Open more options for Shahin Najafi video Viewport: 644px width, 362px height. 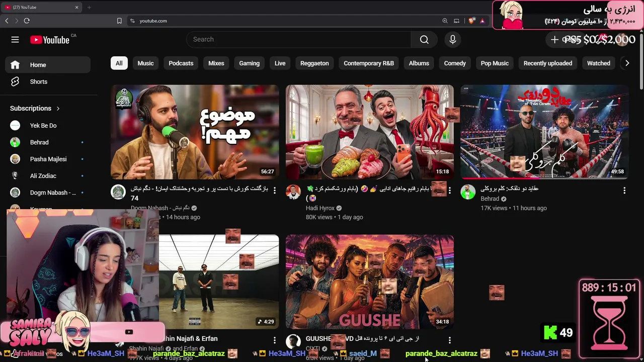pos(275,340)
